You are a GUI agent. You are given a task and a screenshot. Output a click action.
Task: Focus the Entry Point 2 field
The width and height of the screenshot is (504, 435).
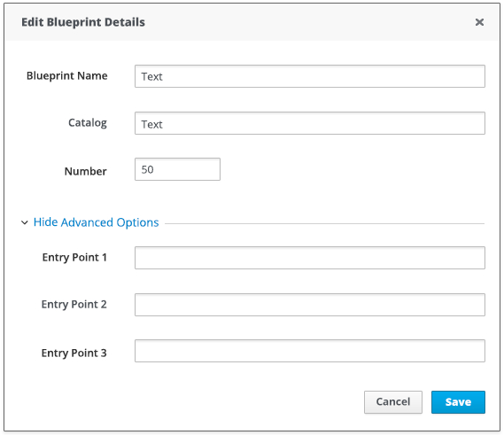(x=310, y=305)
